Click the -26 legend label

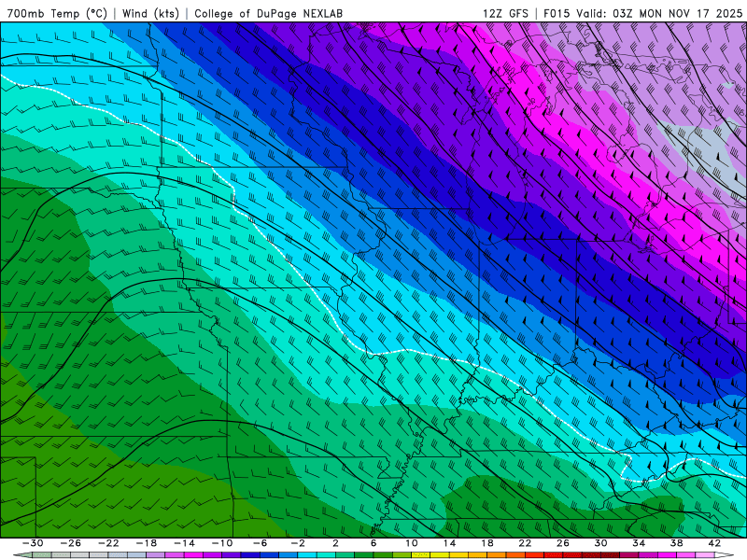pos(71,543)
